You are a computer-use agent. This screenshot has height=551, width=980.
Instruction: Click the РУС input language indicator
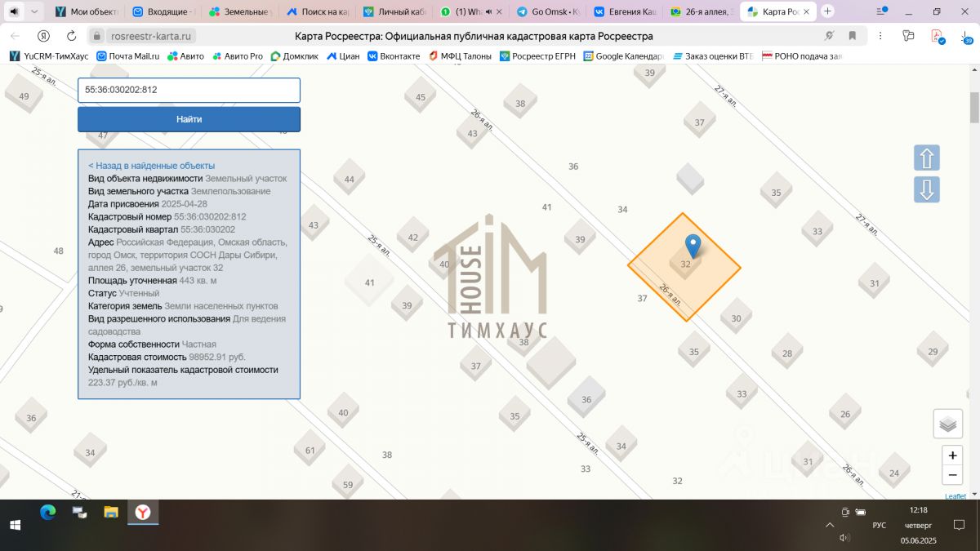pos(879,525)
